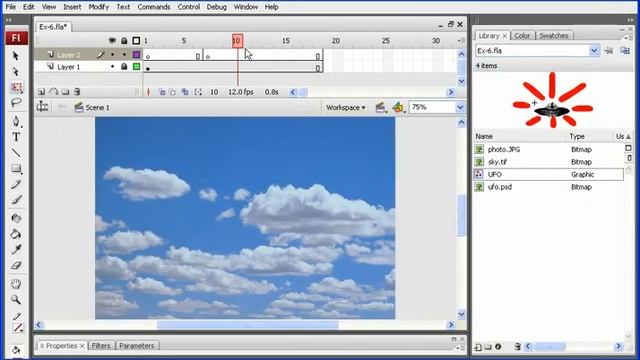The image size is (640, 360).
Task: Click the Add Motion Guide icon
Action: click(53, 92)
